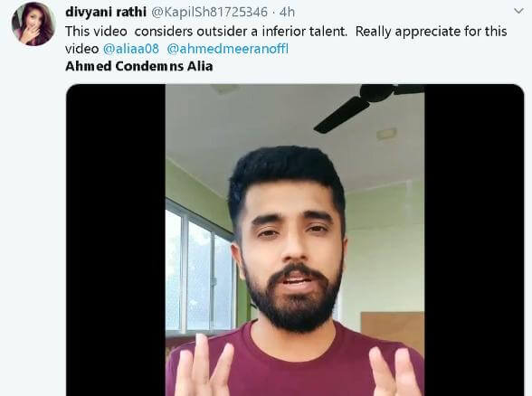This screenshot has height=396, width=532.
Task: Click the left black bar of the video
Action: (116, 240)
